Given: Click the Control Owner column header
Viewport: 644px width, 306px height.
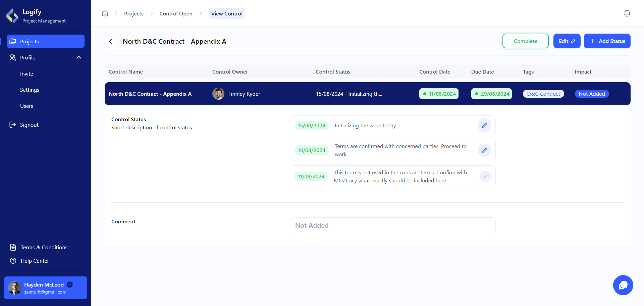Looking at the screenshot, I should pos(230,72).
